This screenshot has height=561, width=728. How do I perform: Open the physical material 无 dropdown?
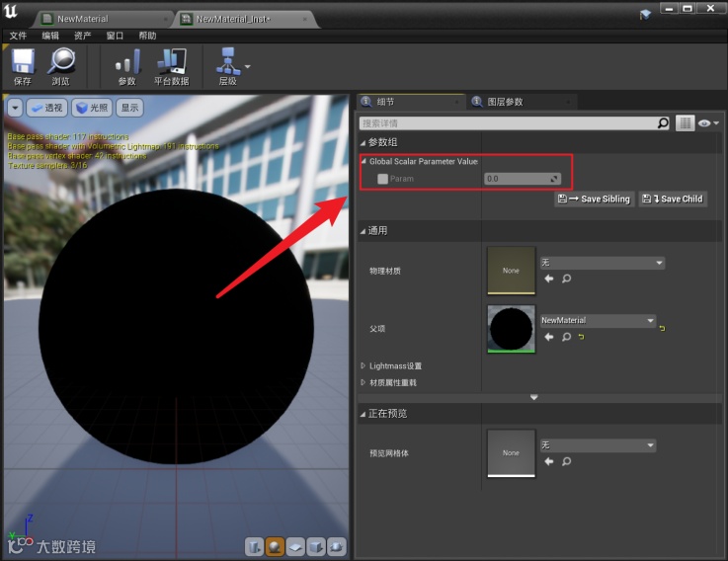click(602, 263)
